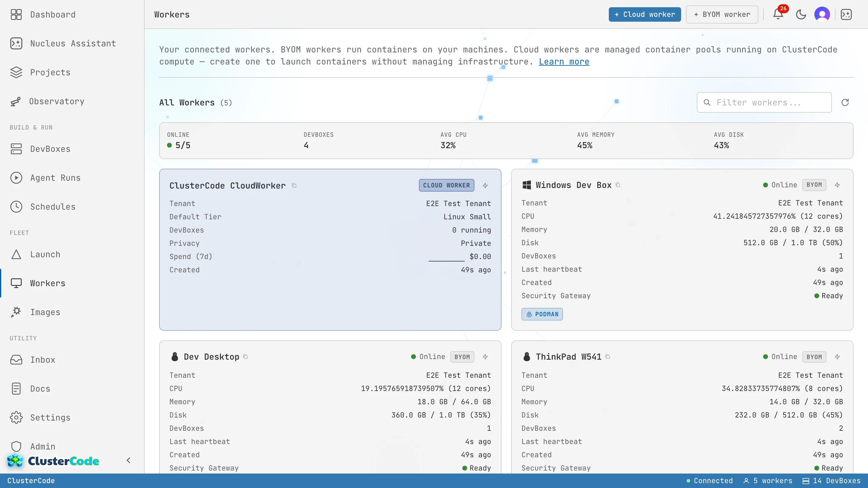Click the Workers monitor icon

click(x=16, y=283)
